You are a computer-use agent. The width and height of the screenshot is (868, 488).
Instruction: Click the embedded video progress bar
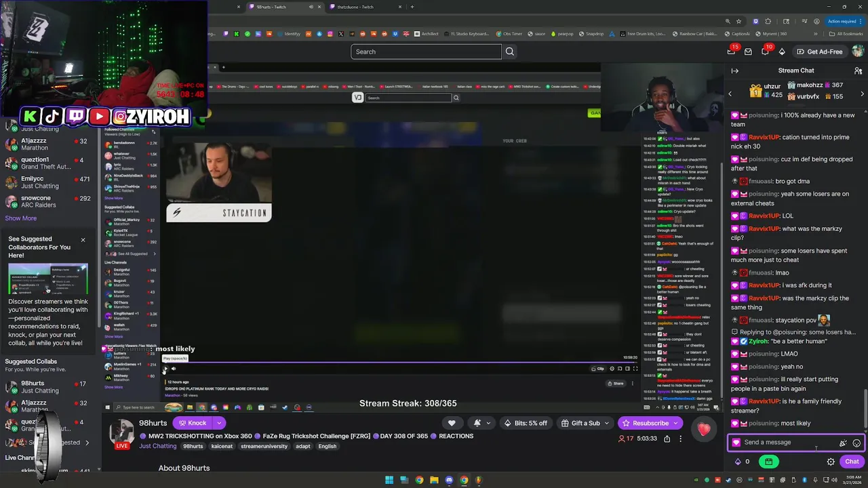[x=400, y=363]
